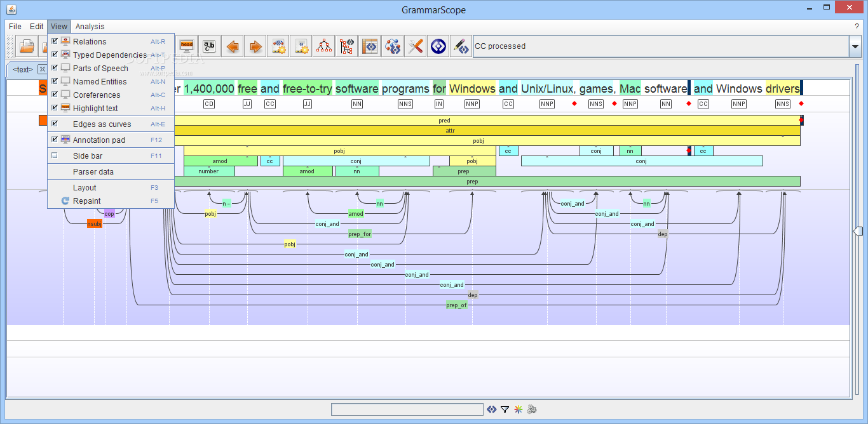Image resolution: width=868 pixels, height=424 pixels.
Task: Click the word '1,400,000' in the sentence
Action: click(x=209, y=89)
